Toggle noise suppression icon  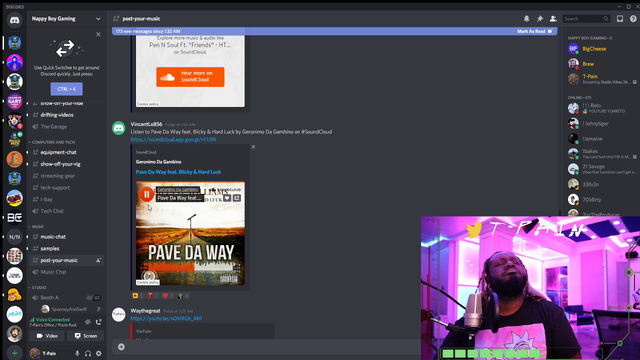88,322
